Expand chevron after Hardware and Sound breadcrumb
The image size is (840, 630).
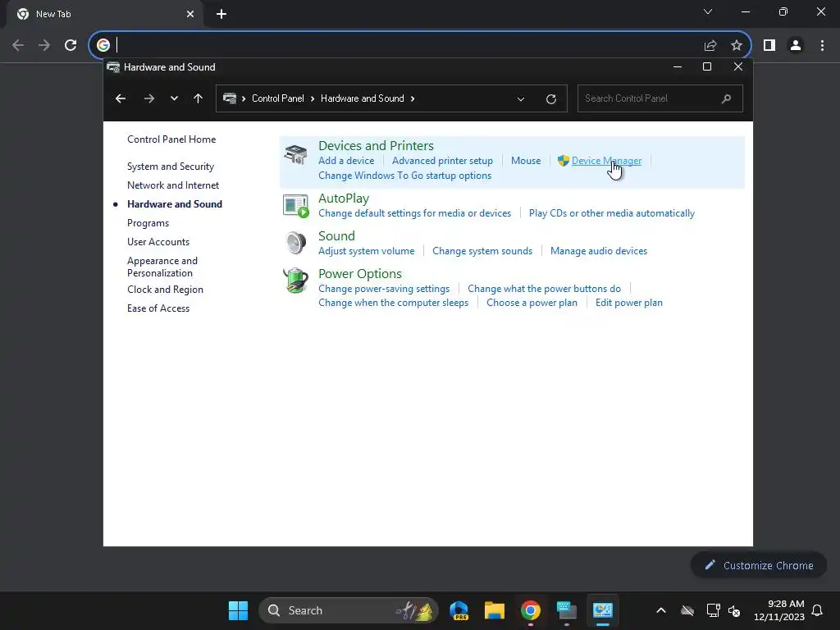pos(413,98)
